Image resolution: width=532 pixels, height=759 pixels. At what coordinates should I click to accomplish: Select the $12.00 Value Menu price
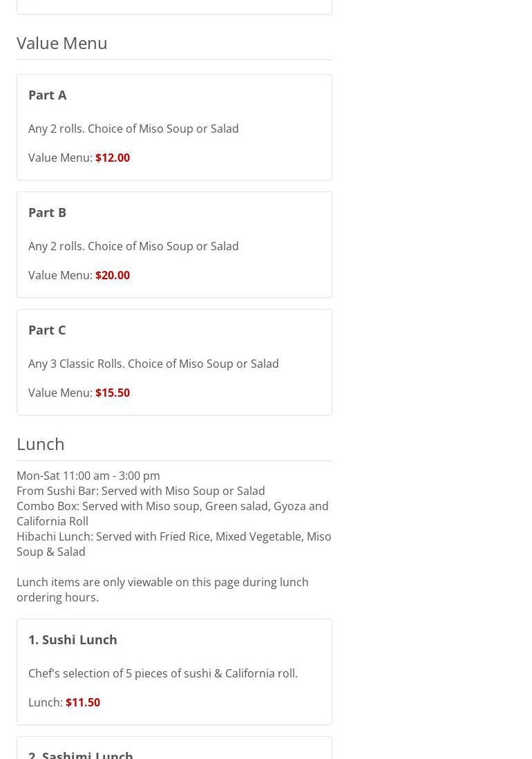(113, 158)
